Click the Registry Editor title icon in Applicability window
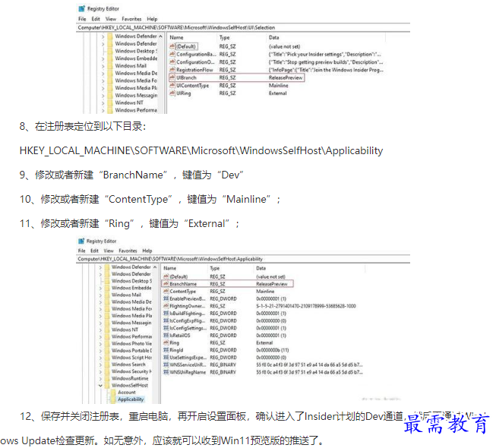 pyautogui.click(x=81, y=241)
